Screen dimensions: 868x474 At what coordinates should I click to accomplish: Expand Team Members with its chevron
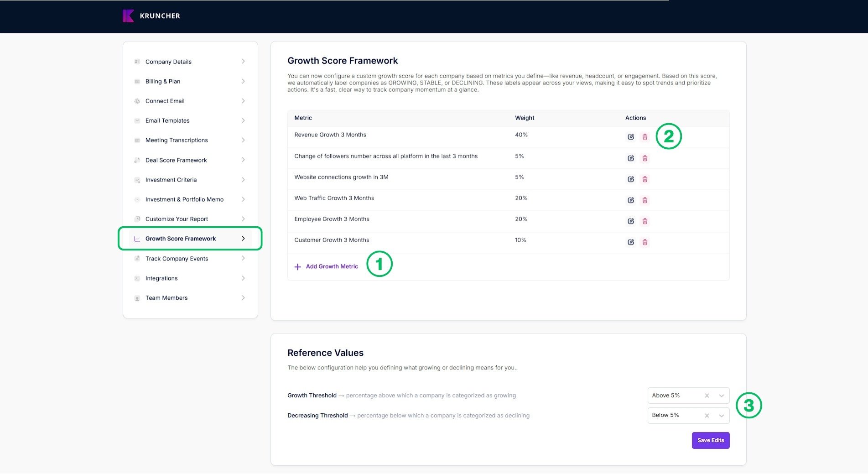coord(243,298)
